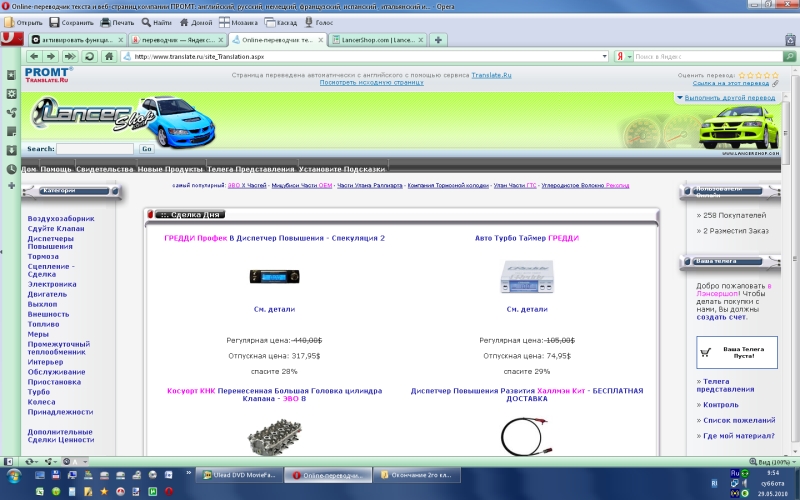Open Downloads panel icon in sidebar
Screen dimensions: 800x500
tap(11, 150)
